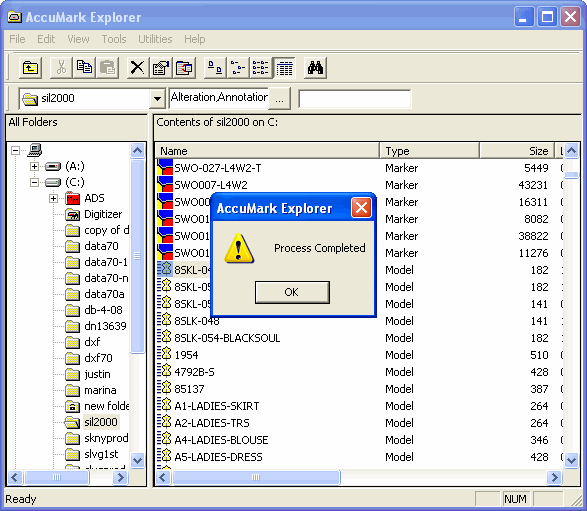The image size is (587, 511).
Task: Sort by the Type column header
Action: click(429, 151)
